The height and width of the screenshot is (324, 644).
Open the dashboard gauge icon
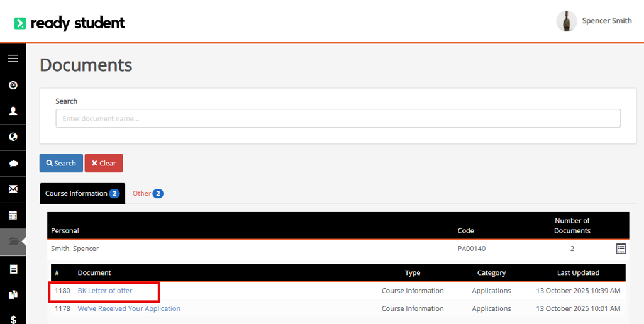point(13,85)
